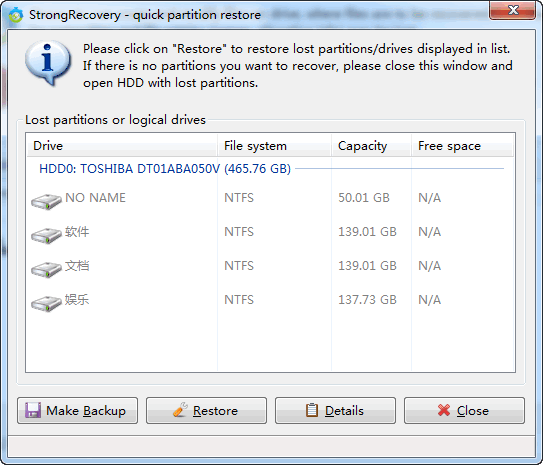The height and width of the screenshot is (465, 543).
Task: Click the drive icon beside 娱乐 partition
Action: click(x=46, y=303)
